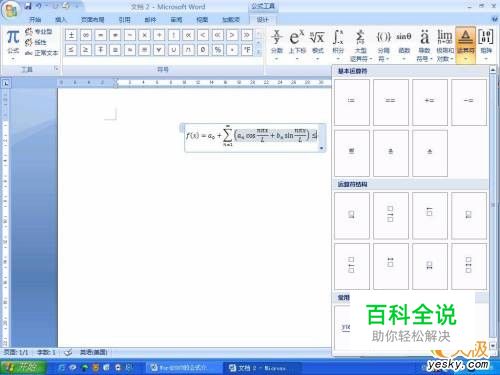Insert the greater-than-or-equal ≥ symbol
The image size is (500, 375).
[x=86, y=50]
